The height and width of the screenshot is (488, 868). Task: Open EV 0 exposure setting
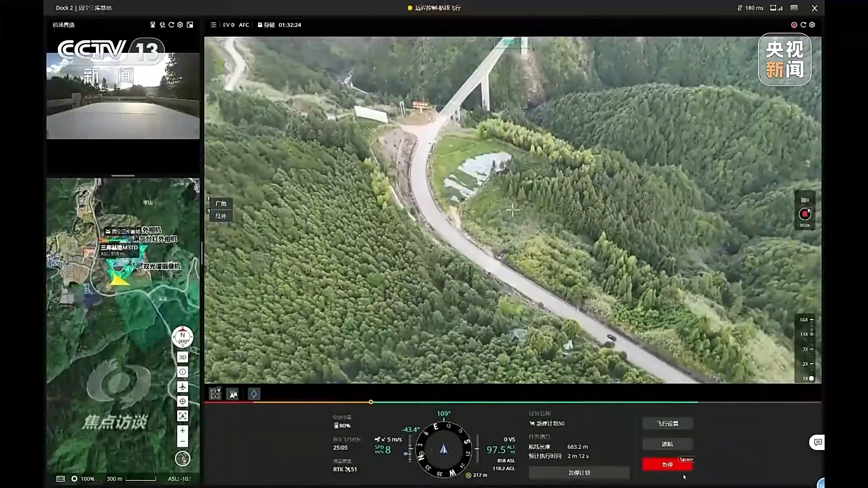(228, 25)
